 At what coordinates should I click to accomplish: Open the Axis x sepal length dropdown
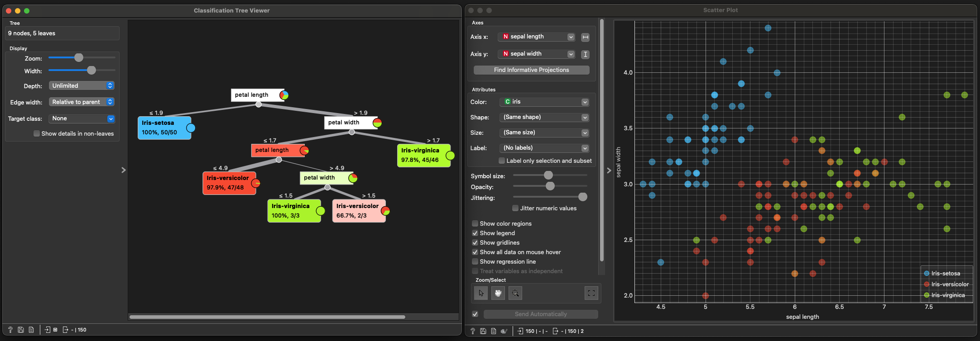[x=537, y=37]
